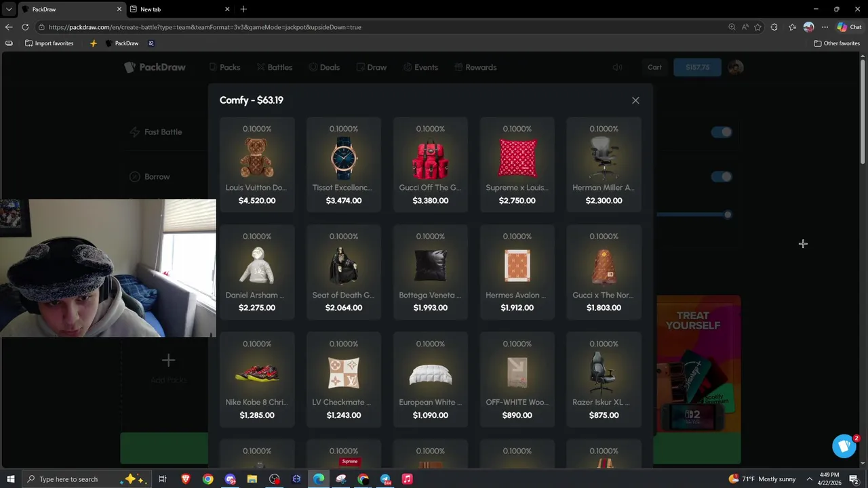Click the Comfy - $63.19 title
868x488 pixels.
pyautogui.click(x=252, y=100)
